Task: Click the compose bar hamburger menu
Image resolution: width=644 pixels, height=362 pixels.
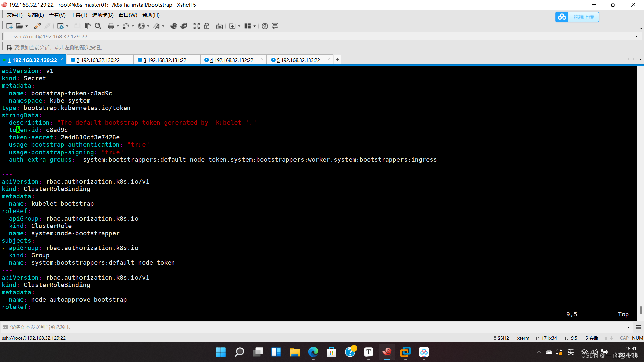Action: (638, 327)
